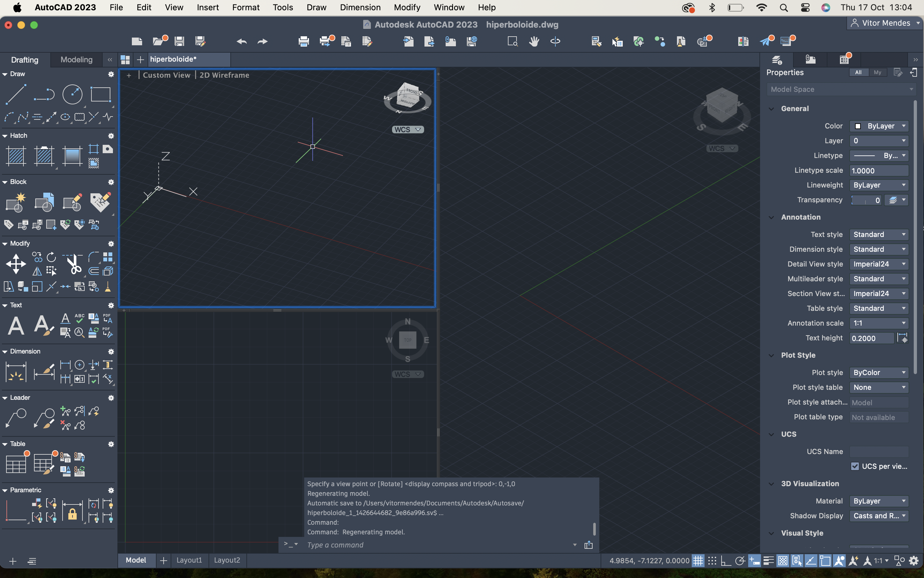Open the Modify menu in menu bar
Viewport: 924px width, 578px height.
coord(407,7)
